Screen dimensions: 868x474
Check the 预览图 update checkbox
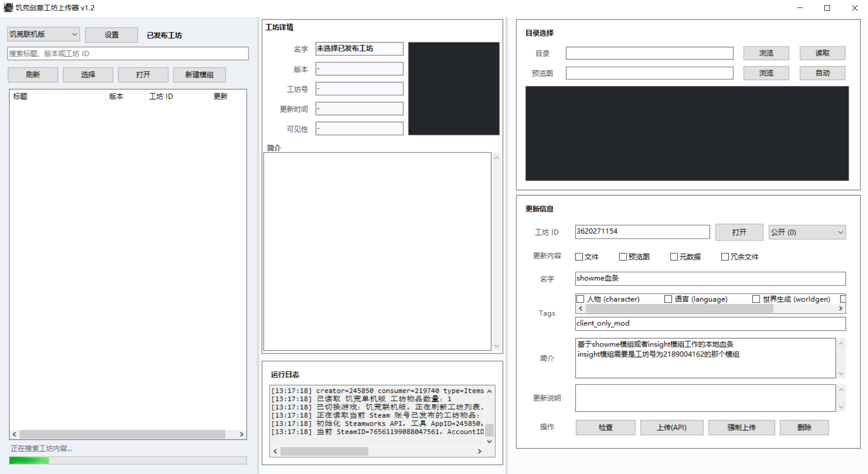coord(623,256)
